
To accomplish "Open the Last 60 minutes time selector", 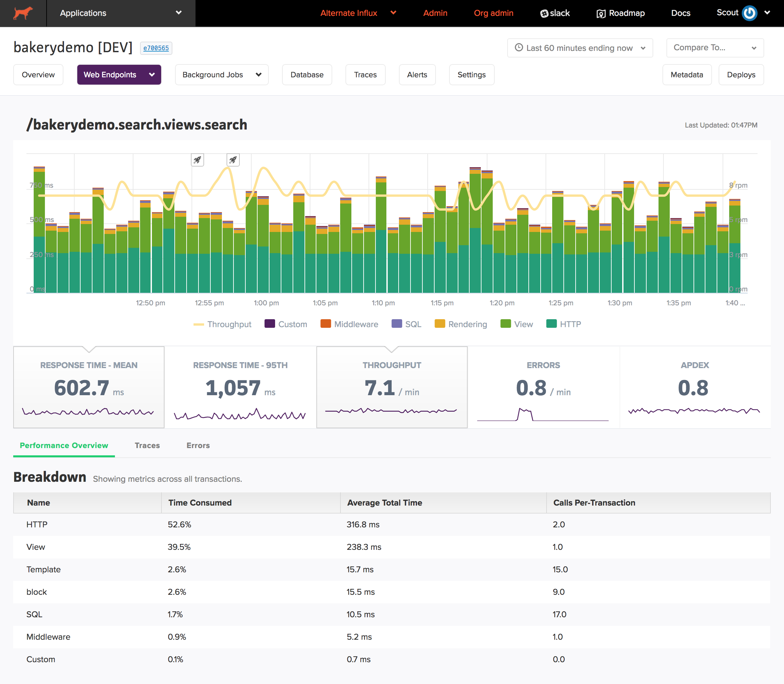I will click(x=580, y=48).
